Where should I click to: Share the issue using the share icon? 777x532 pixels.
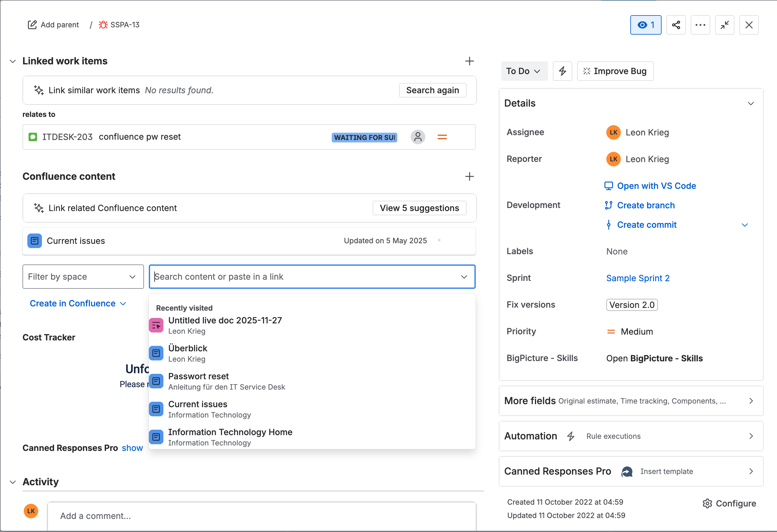pos(676,25)
